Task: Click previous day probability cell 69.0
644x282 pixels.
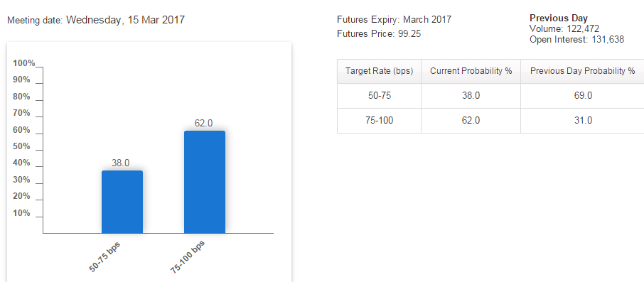Action: point(582,96)
